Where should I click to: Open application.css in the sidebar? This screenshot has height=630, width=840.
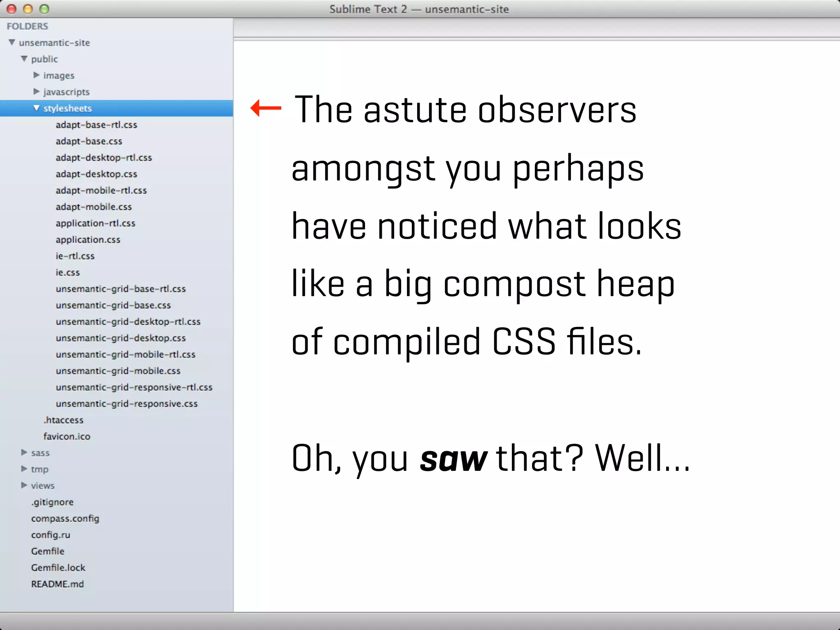(88, 240)
